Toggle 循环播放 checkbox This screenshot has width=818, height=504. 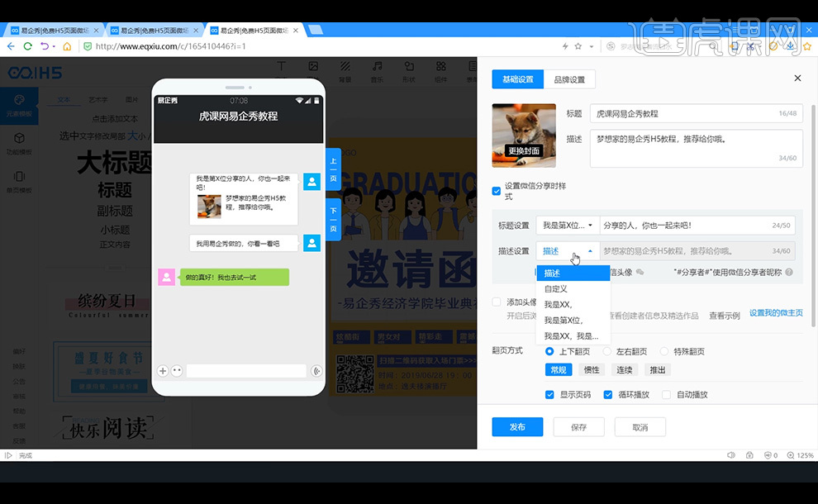tap(608, 395)
